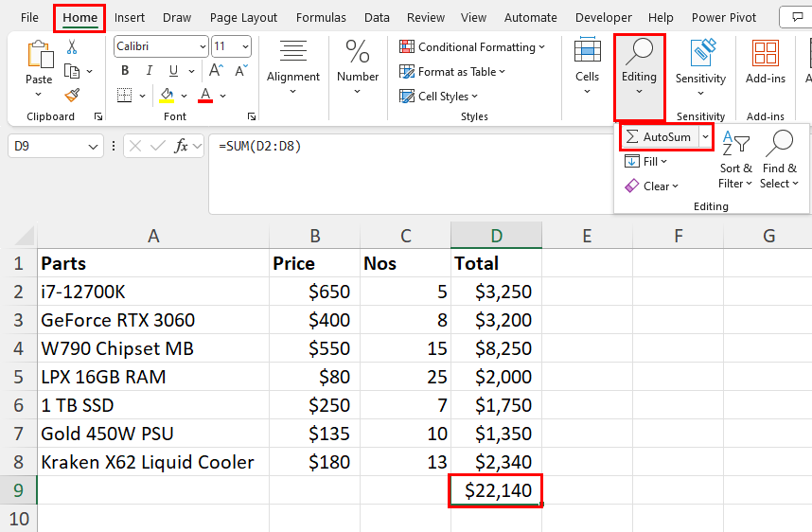
Task: Collapse the Editing group button
Action: [x=639, y=77]
